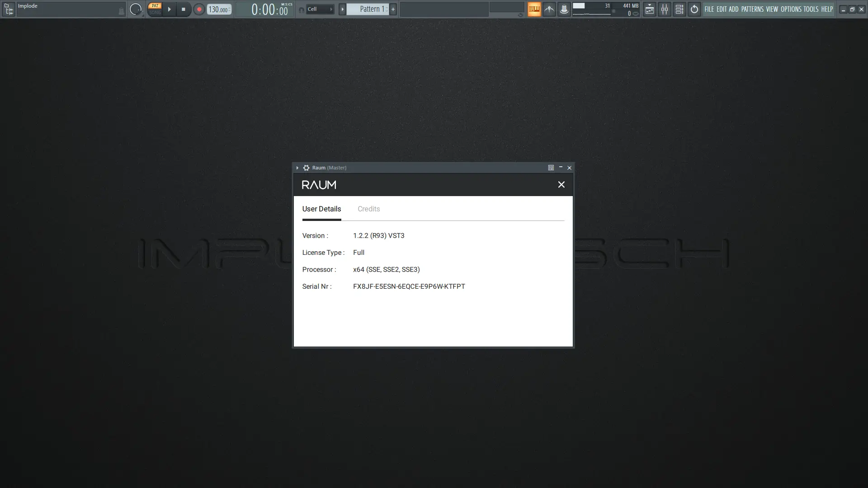Click the undo history circular arrow
The width and height of the screenshot is (868, 488).
[694, 9]
